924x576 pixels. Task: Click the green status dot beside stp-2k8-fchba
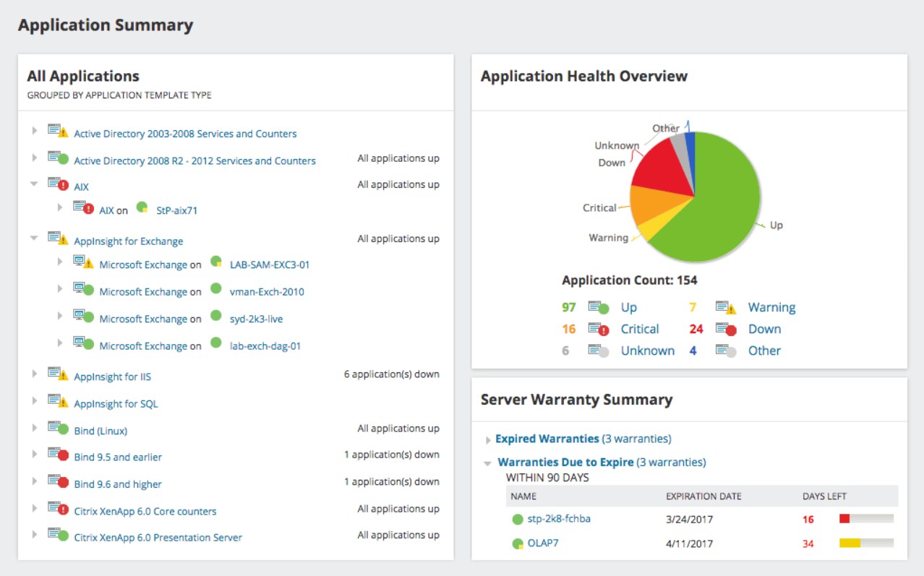point(516,518)
